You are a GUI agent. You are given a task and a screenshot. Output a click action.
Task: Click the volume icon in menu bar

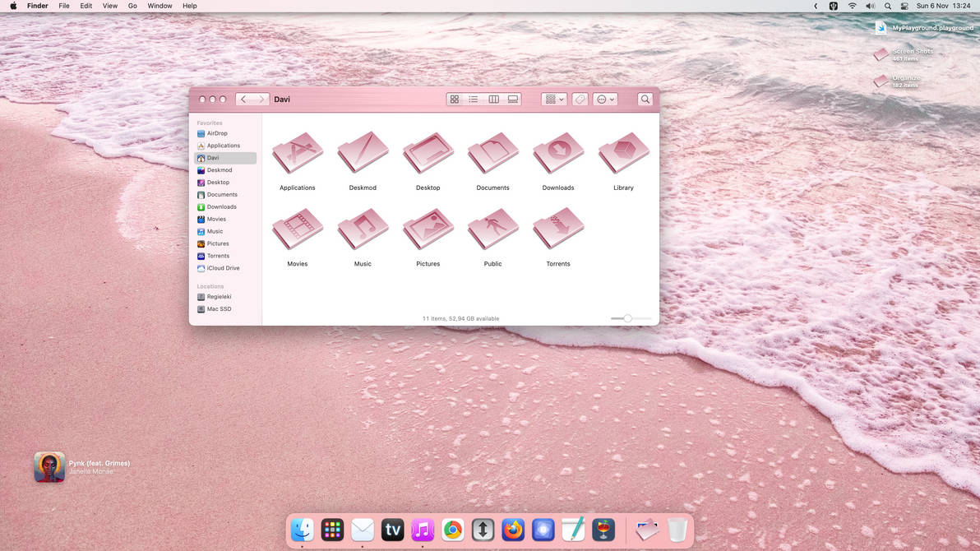870,6
